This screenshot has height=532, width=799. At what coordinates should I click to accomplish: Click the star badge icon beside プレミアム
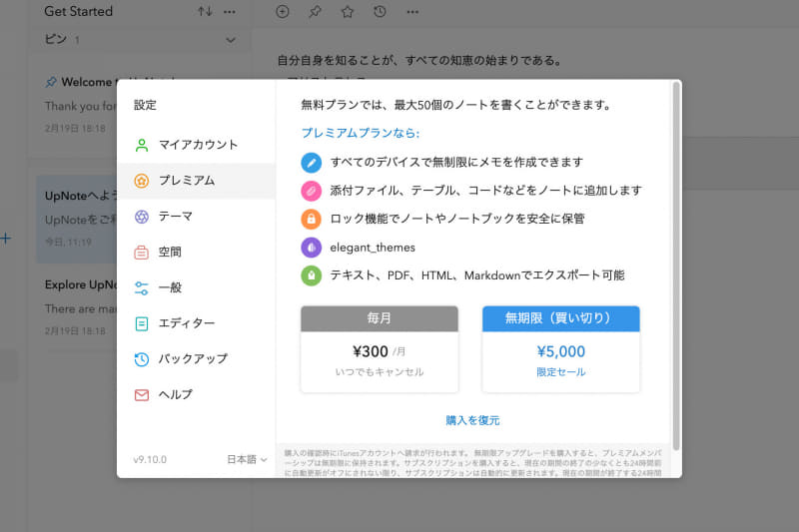click(x=142, y=181)
